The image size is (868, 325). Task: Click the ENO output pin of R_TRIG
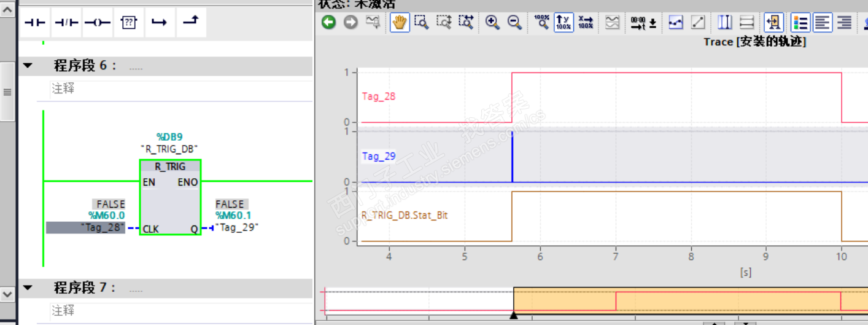click(x=188, y=182)
